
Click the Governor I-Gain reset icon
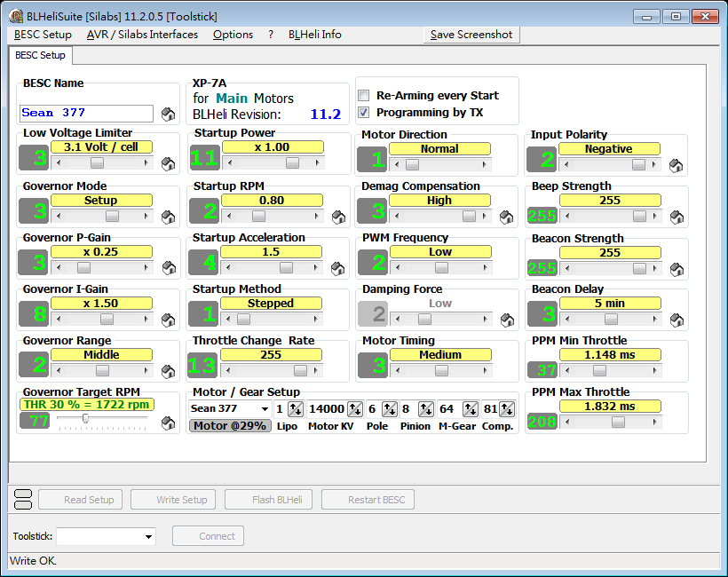pyautogui.click(x=168, y=320)
